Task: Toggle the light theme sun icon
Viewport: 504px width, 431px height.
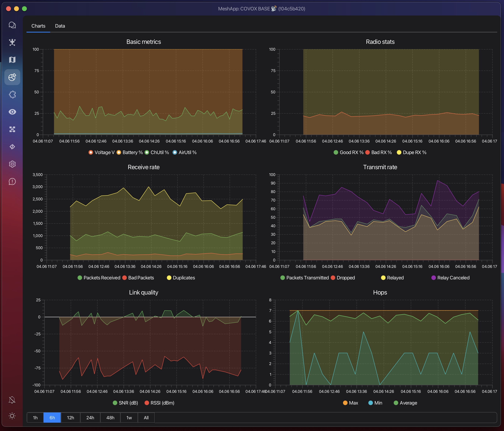Action: [x=12, y=416]
